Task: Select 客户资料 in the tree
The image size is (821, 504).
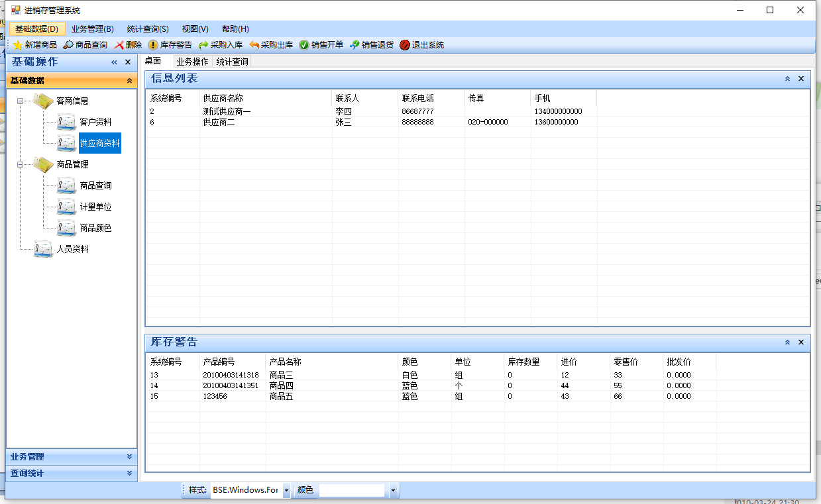Action: (95, 123)
